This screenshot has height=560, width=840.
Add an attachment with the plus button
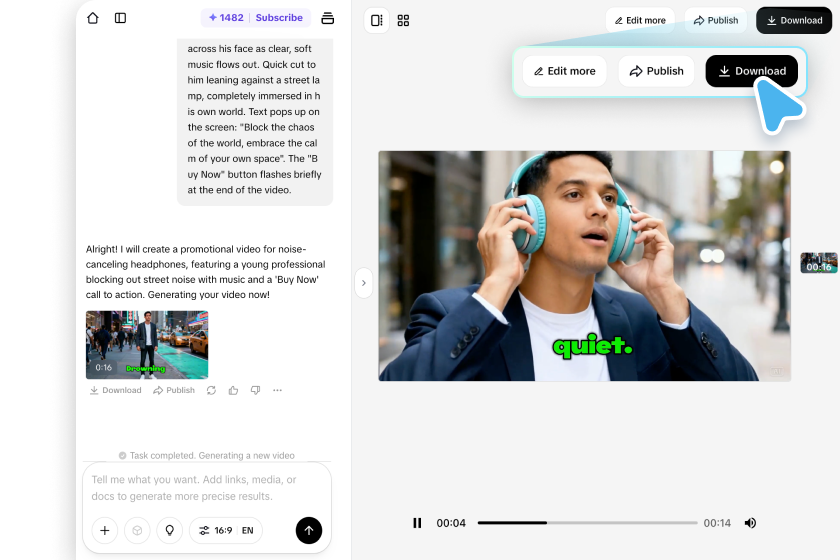coord(104,531)
